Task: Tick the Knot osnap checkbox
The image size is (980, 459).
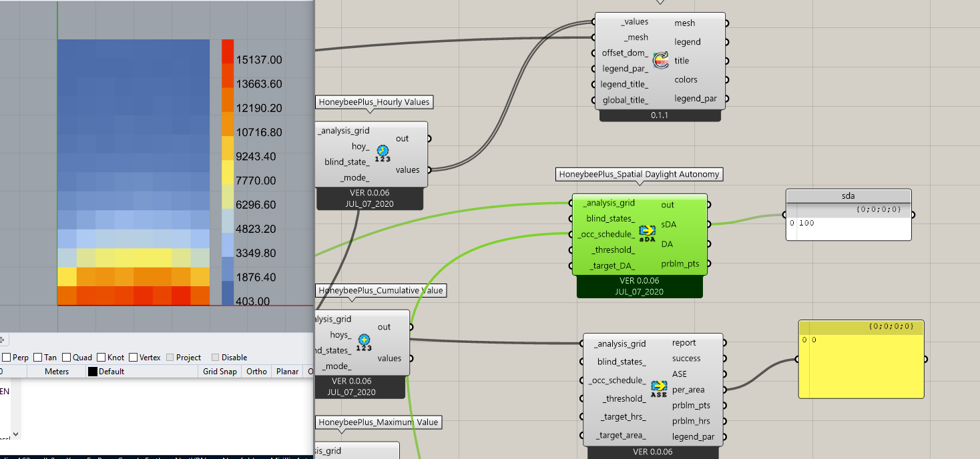Action: (102, 358)
